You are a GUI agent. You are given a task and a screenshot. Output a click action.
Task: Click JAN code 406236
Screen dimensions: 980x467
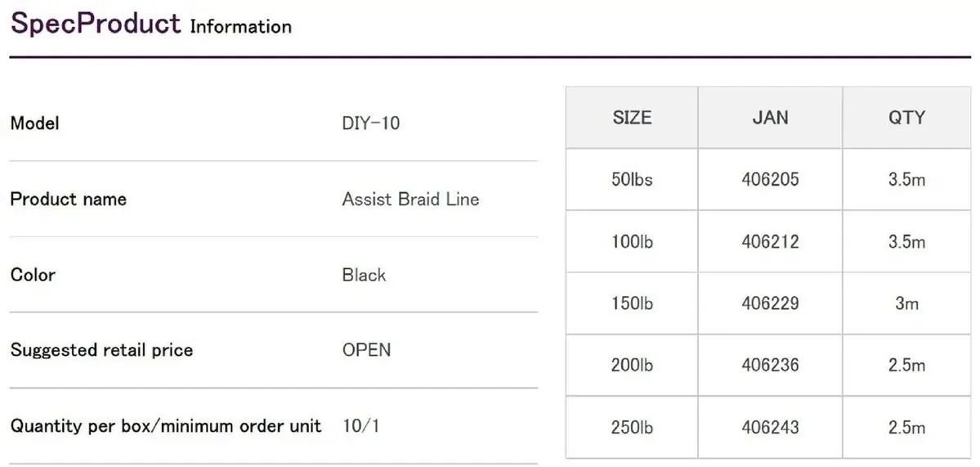click(x=770, y=366)
